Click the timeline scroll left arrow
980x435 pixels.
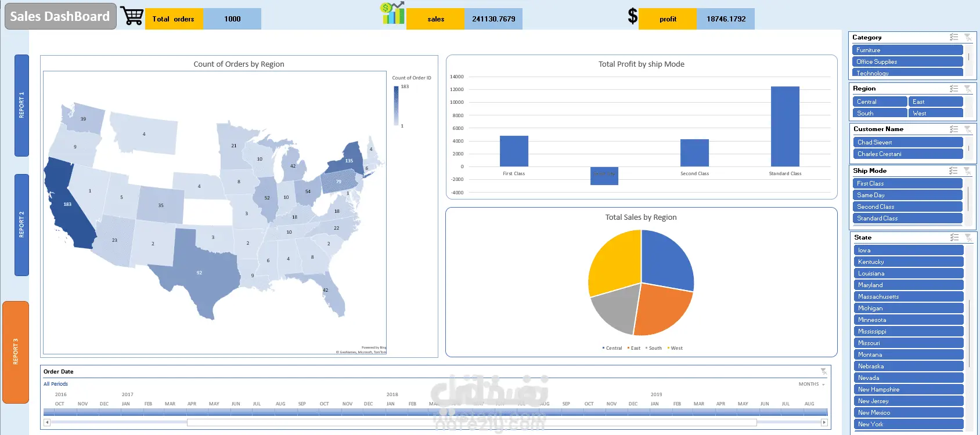click(47, 422)
